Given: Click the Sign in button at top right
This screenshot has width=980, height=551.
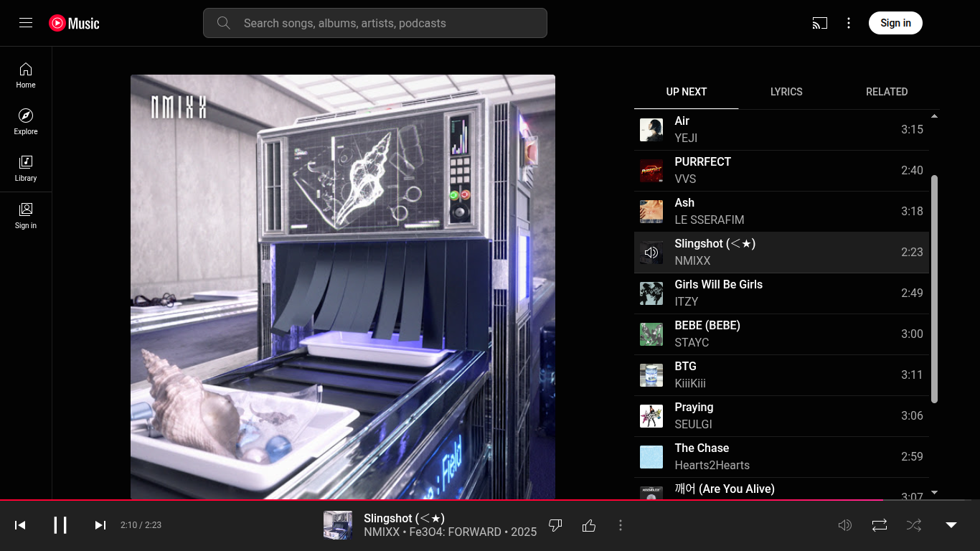Looking at the screenshot, I should 895,23.
